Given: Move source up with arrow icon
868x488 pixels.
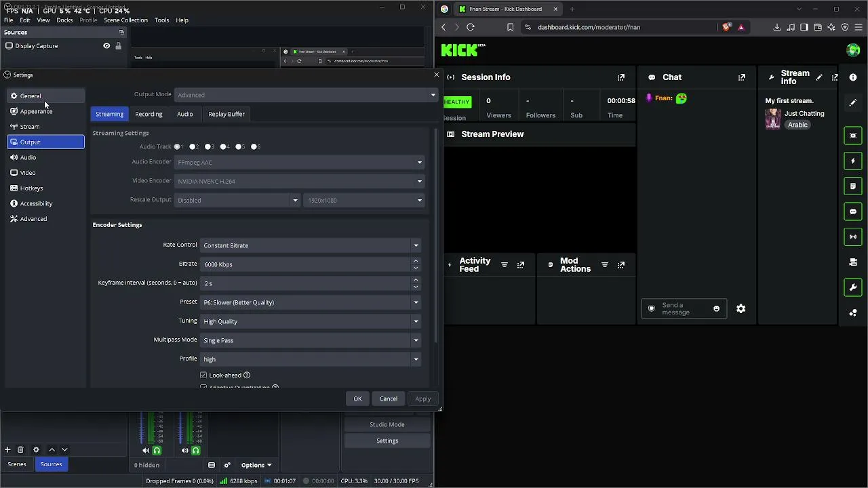Looking at the screenshot, I should (x=52, y=449).
